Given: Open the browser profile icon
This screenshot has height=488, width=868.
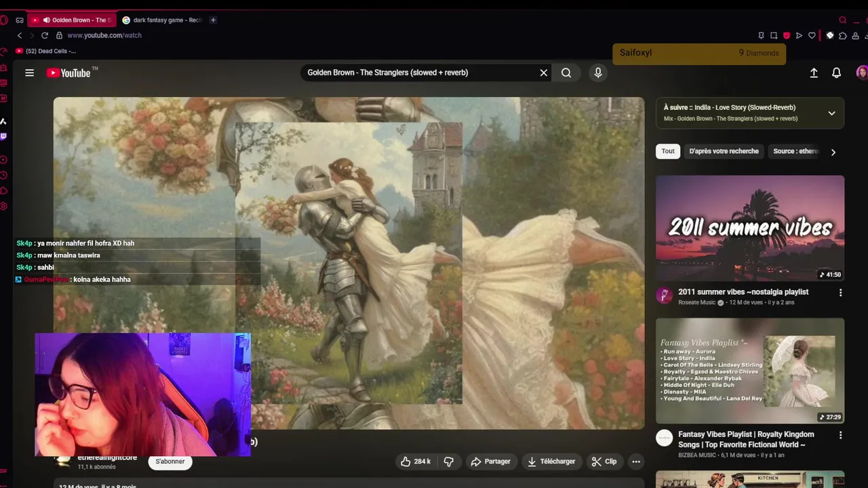Looking at the screenshot, I should [x=856, y=35].
